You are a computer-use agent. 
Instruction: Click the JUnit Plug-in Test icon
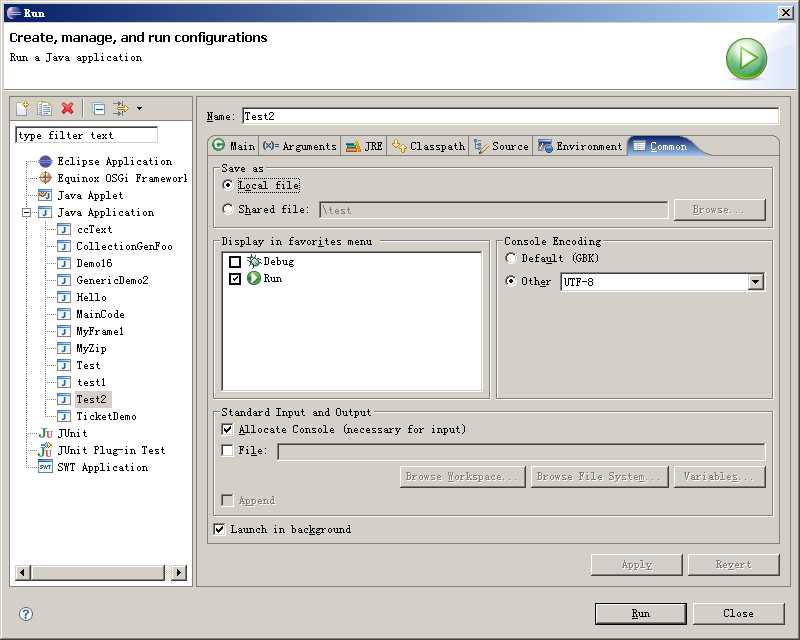tap(45, 450)
